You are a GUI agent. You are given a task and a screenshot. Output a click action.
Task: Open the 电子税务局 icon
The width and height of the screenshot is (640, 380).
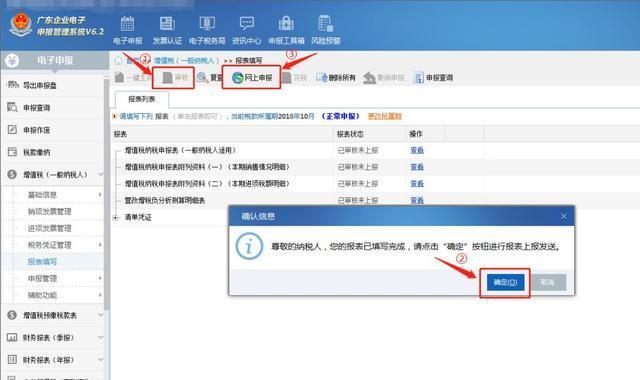point(207,29)
